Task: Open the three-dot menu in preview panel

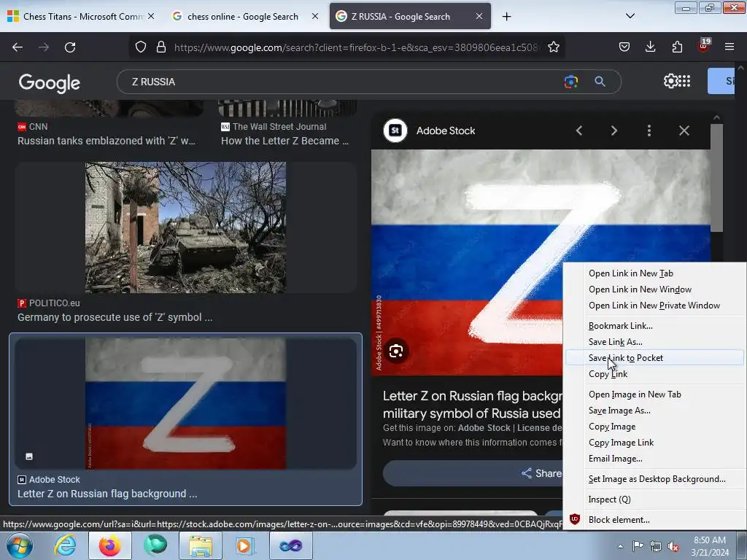Action: pyautogui.click(x=649, y=131)
